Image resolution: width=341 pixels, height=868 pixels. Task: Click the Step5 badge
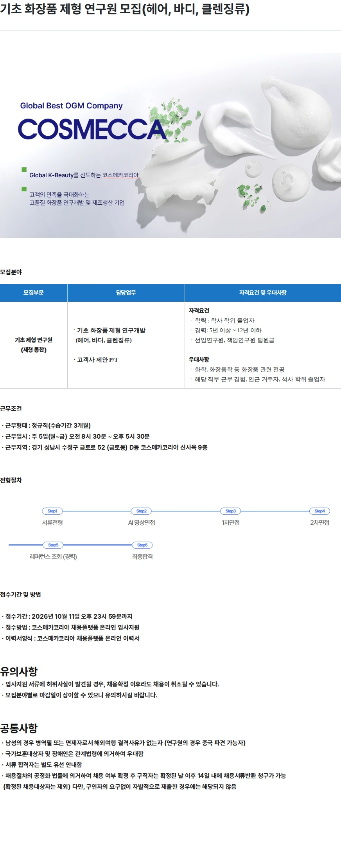[x=53, y=545]
